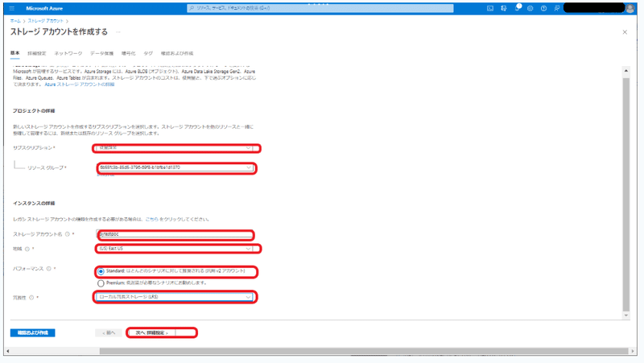This screenshot has height=363, width=644.
Task: Click the 前へ previous button
Action: pyautogui.click(x=109, y=332)
